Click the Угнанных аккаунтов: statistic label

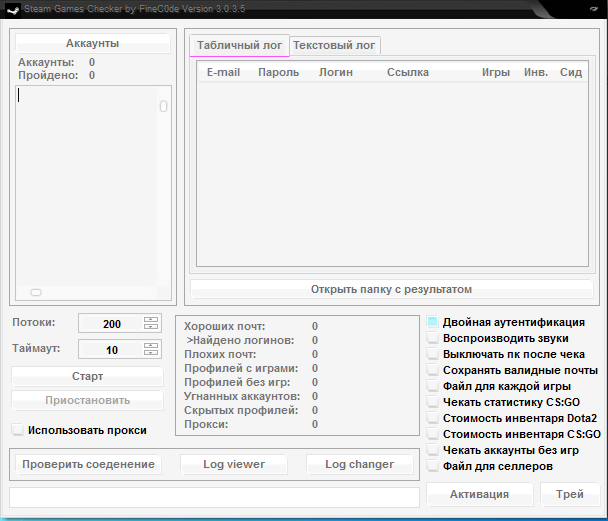click(242, 396)
